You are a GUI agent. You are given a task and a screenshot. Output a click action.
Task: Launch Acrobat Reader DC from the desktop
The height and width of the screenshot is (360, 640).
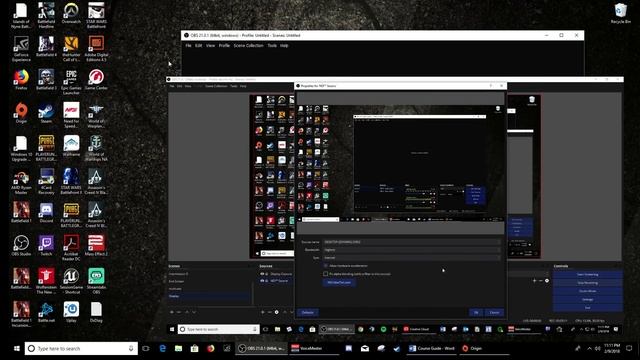point(71,248)
